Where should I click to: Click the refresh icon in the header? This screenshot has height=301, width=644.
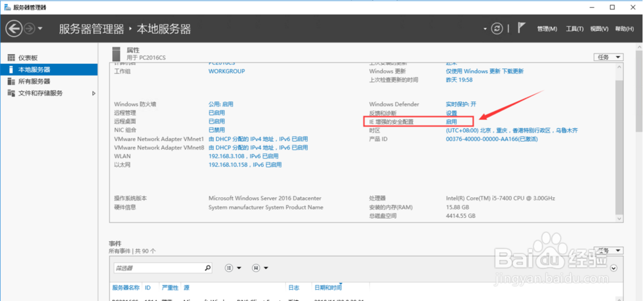[x=497, y=28]
